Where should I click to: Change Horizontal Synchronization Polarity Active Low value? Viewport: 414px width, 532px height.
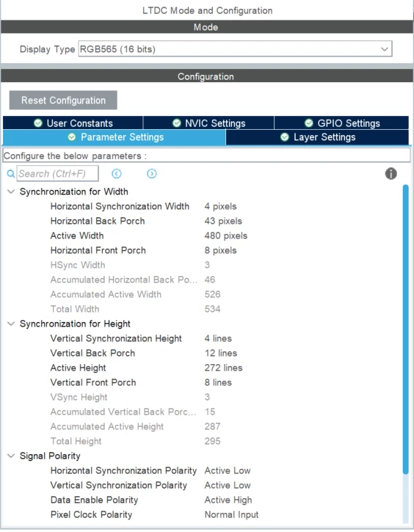[x=228, y=470]
